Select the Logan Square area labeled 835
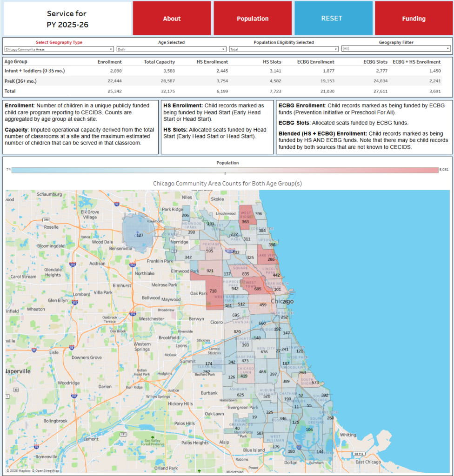Screen dimensions: 454x476 click(x=246, y=274)
